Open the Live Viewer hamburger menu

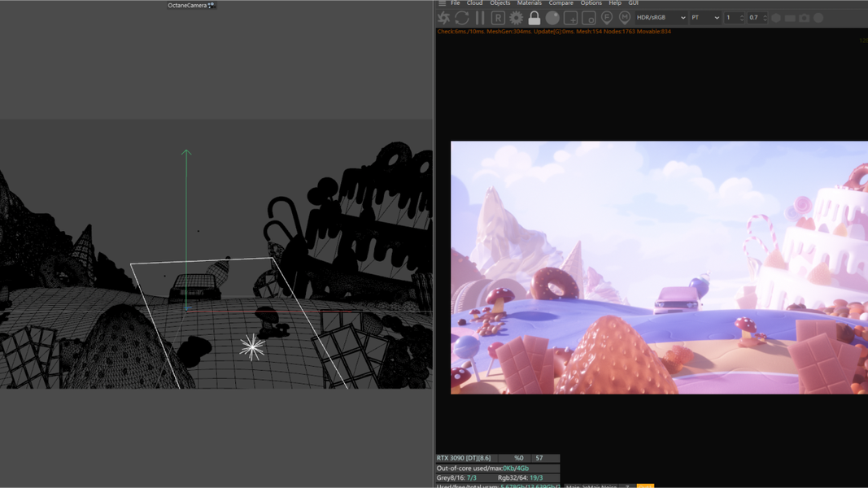(442, 3)
